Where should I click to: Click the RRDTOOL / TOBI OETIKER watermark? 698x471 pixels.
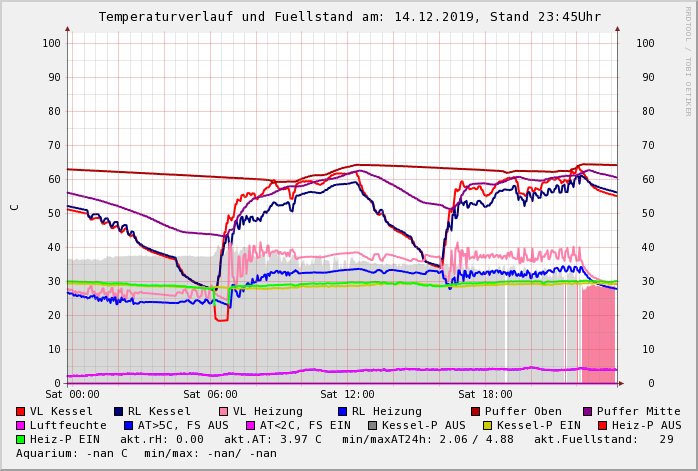click(687, 60)
